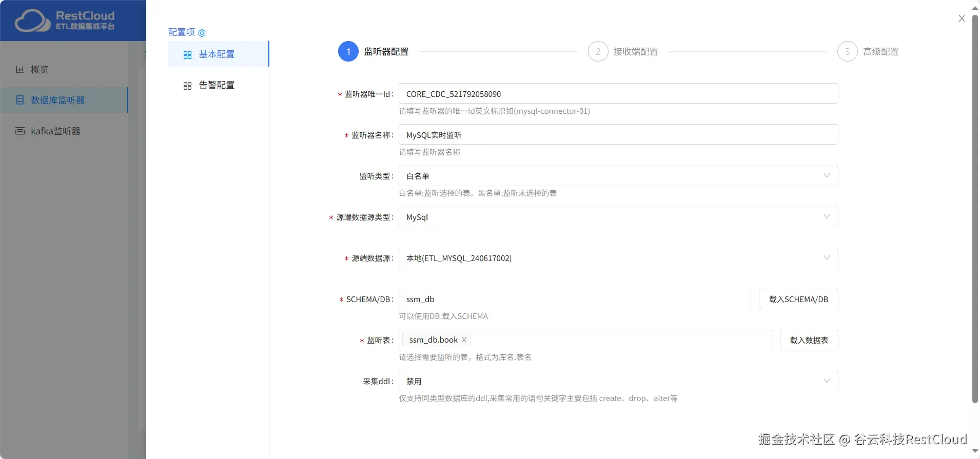
Task: Click the scrollbar down arrow
Action: 975,451
